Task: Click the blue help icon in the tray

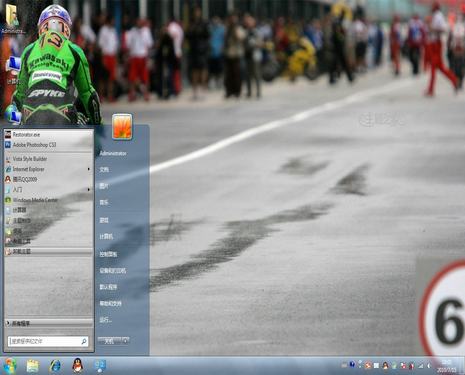Action: (x=352, y=365)
